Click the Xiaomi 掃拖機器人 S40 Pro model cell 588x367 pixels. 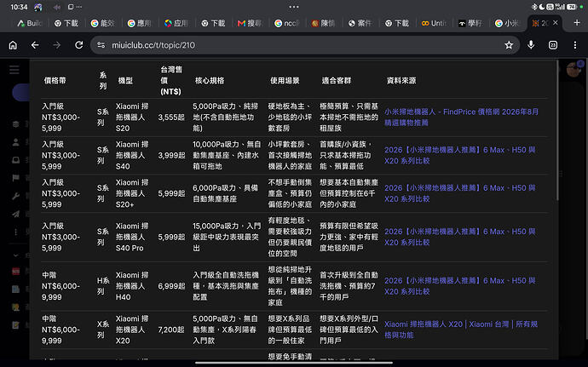point(132,237)
